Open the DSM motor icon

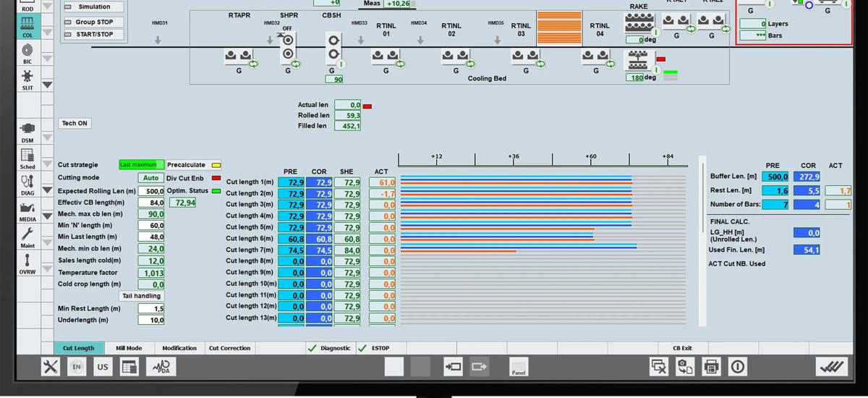pos(27,132)
